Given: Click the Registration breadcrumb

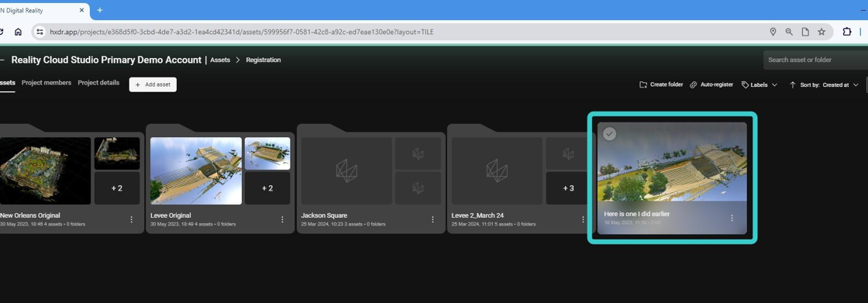Looking at the screenshot, I should coord(263,60).
